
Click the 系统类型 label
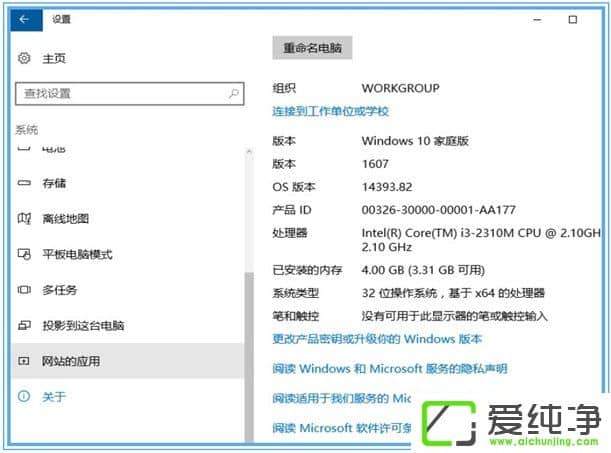295,293
